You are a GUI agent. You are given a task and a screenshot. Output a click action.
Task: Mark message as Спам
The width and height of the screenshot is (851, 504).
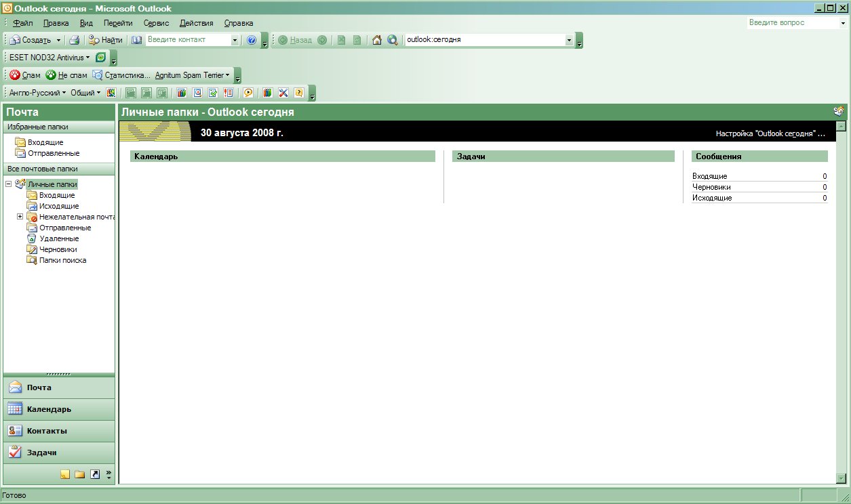[x=25, y=75]
